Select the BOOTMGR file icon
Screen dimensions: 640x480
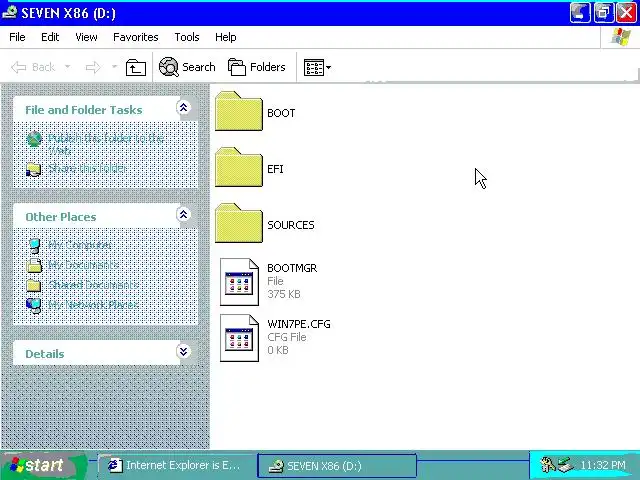239,282
